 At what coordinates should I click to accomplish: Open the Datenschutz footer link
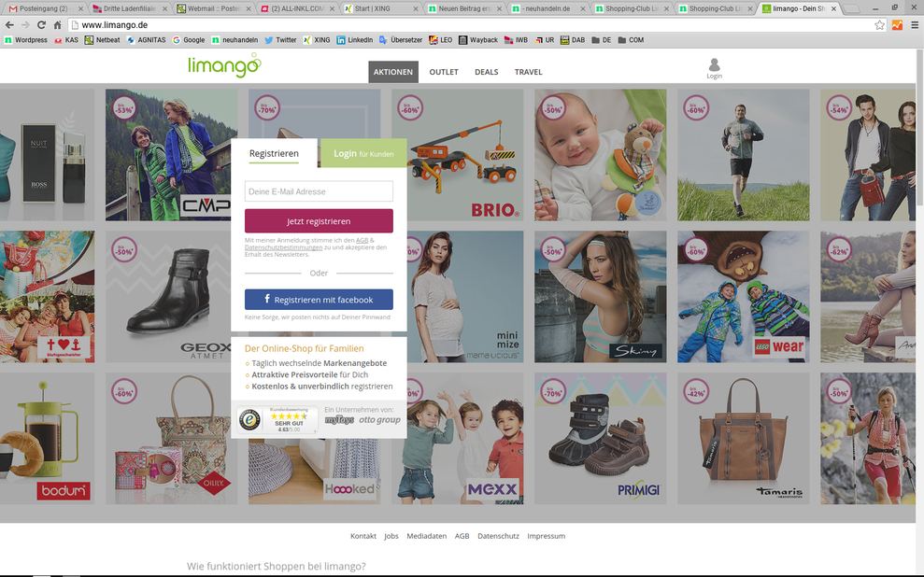(499, 536)
